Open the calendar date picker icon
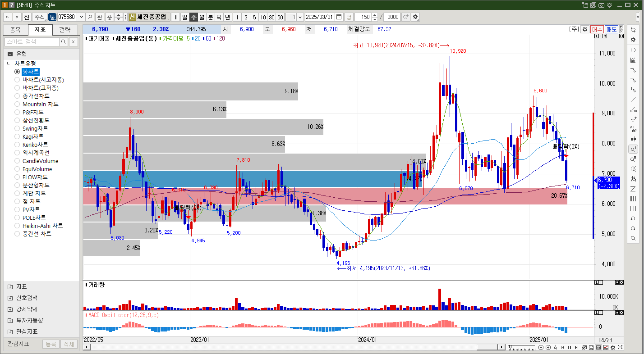 [x=339, y=17]
